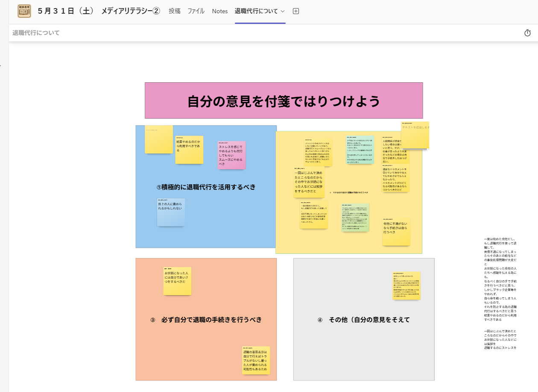
Task: Click the heading ④ その他（自分の意見をそえて
Action: tap(363, 319)
